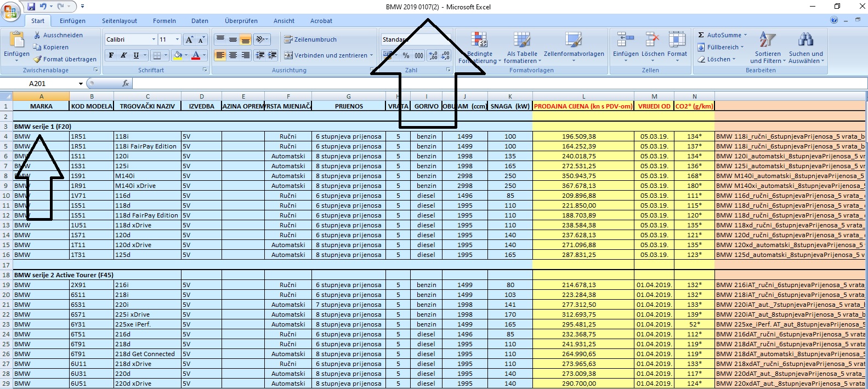The width and height of the screenshot is (868, 389).
Task: Switch to the Einfügen ribbon tab
Action: point(72,21)
